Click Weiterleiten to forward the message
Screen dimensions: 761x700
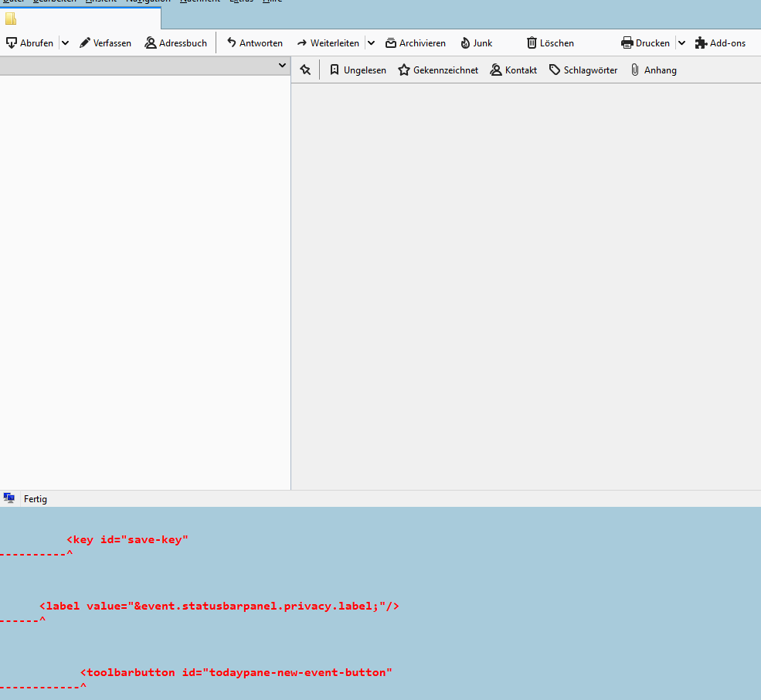[328, 43]
